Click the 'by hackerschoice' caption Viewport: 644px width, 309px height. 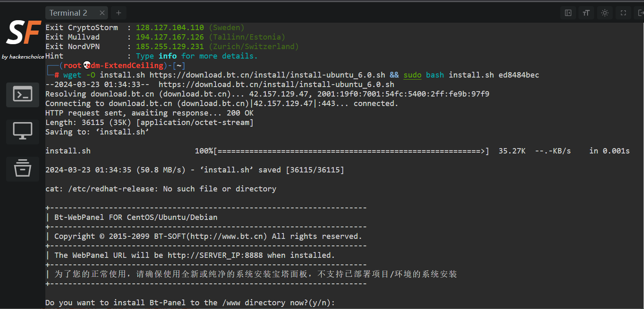point(23,57)
